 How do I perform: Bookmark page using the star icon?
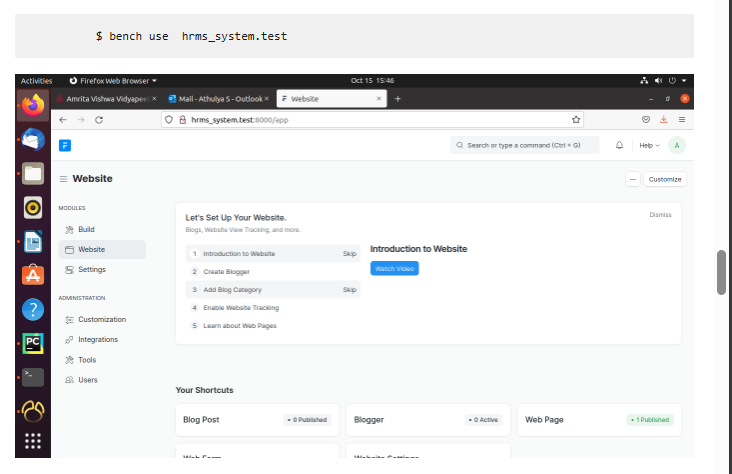point(576,119)
